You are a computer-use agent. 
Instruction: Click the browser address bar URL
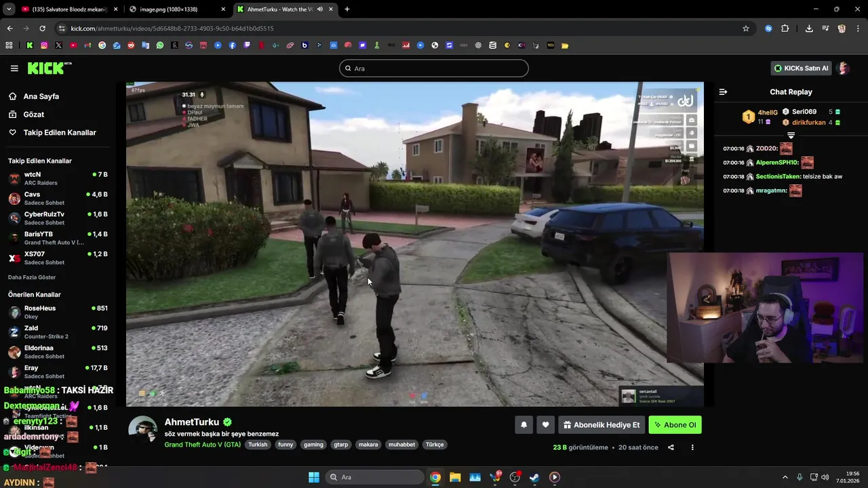click(x=172, y=28)
